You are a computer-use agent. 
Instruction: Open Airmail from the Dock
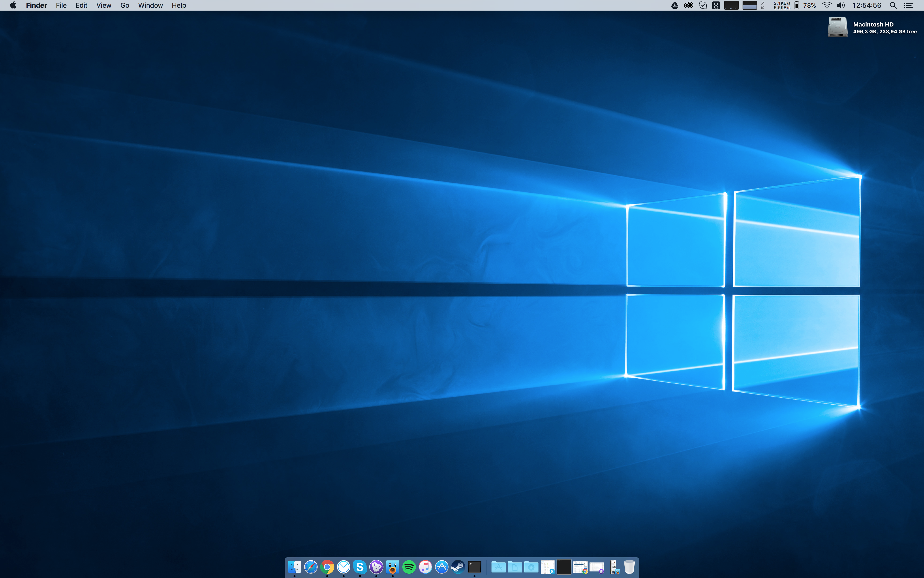coord(344,566)
